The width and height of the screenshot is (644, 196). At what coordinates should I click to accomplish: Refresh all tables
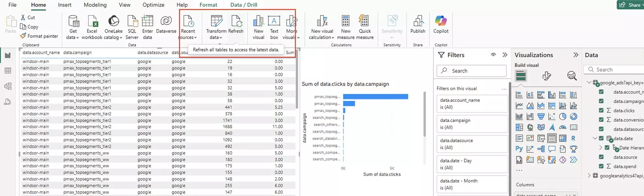point(236,25)
